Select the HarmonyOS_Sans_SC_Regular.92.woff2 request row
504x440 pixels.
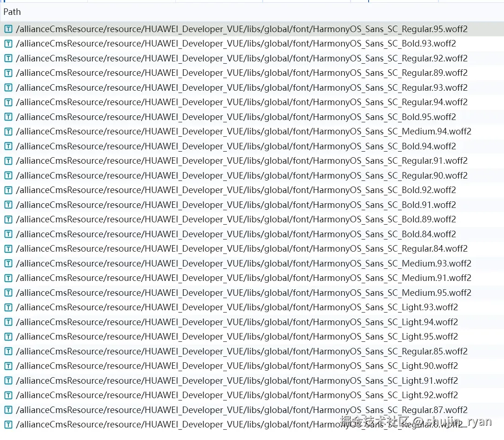252,58
